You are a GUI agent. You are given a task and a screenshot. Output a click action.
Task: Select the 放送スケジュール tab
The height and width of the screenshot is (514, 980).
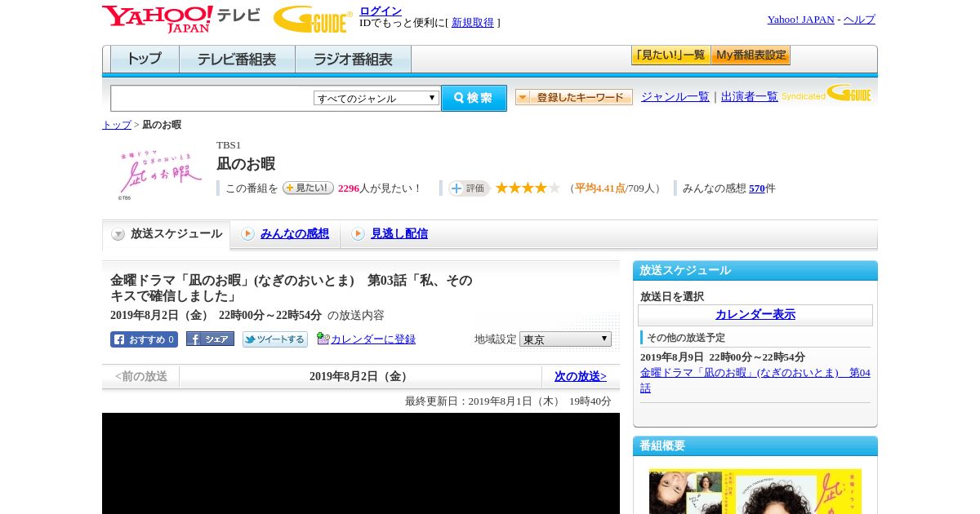click(167, 234)
